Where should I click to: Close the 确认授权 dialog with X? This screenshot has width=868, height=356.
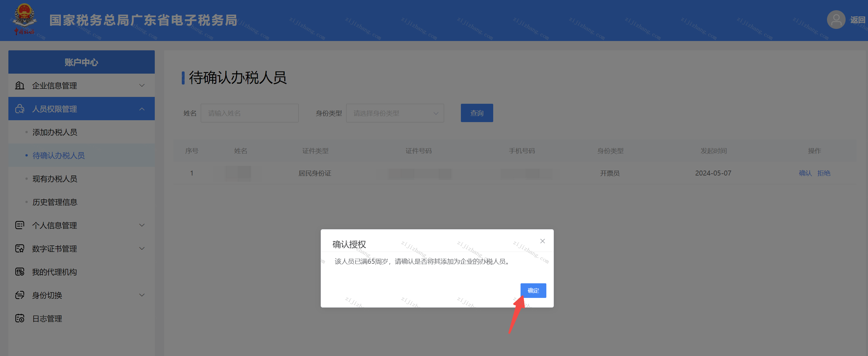[x=542, y=241]
